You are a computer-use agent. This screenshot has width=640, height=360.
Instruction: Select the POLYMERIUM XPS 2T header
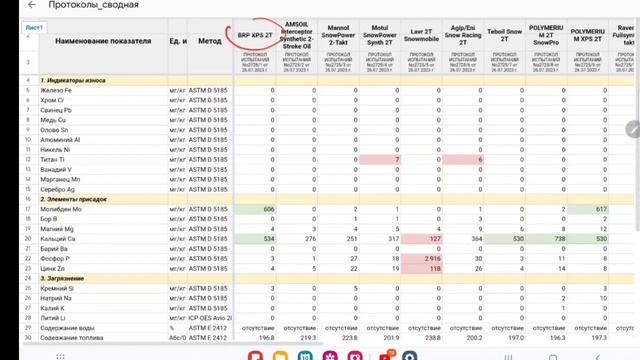(x=588, y=35)
